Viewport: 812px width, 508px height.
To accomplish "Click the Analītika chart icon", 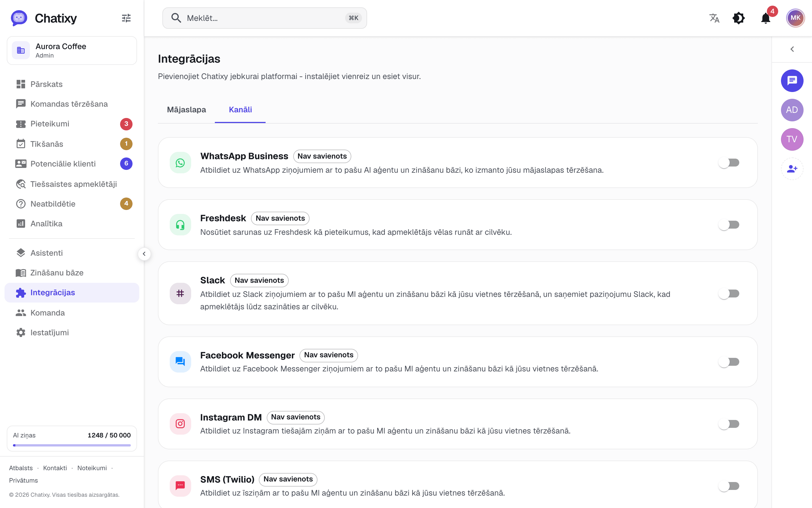I will 21,224.
